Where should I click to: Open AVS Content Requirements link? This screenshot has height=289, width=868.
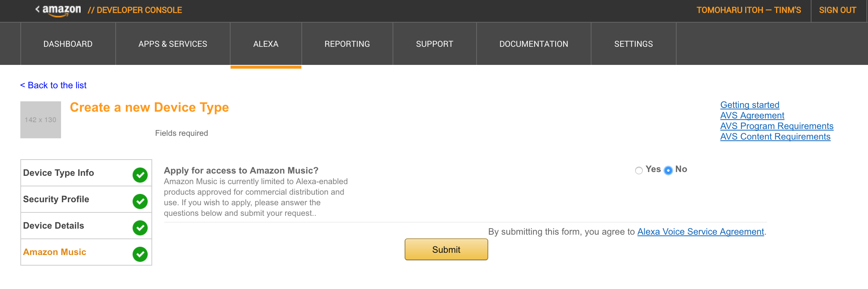click(x=775, y=137)
